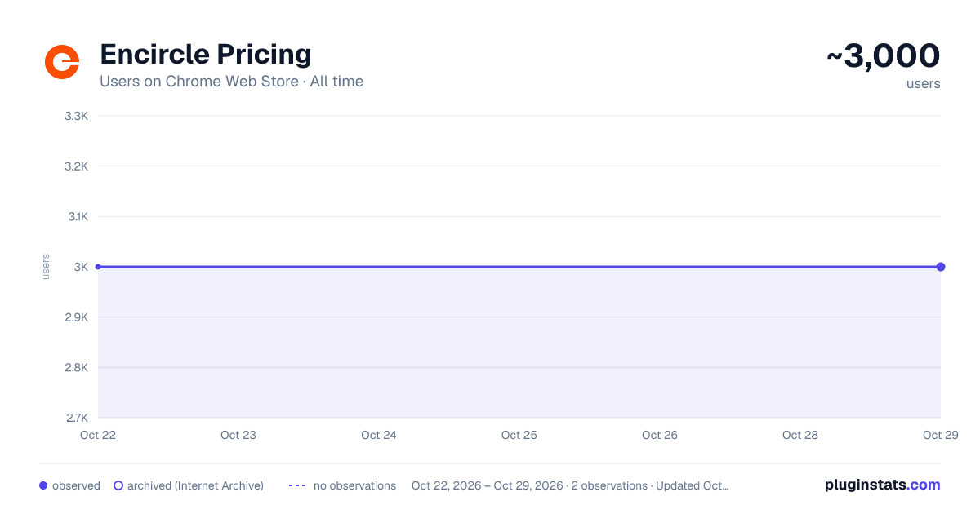Click the Encircle Pricing title

[x=206, y=55]
